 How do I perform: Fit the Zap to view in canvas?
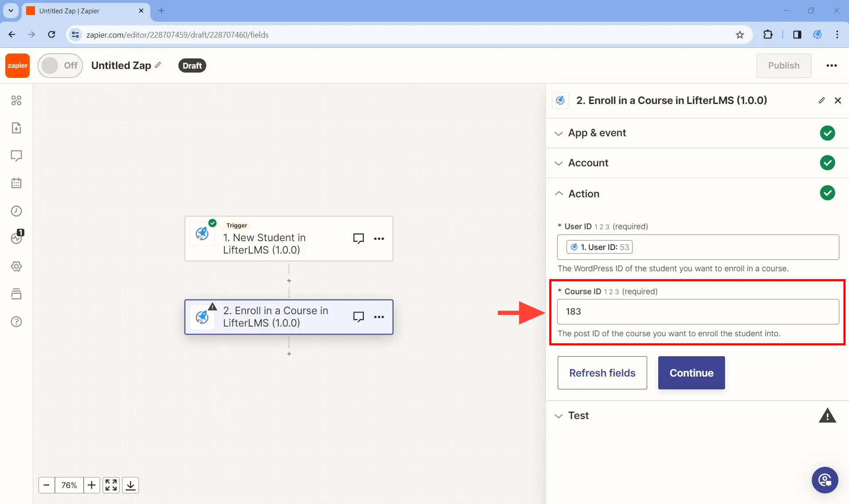111,485
